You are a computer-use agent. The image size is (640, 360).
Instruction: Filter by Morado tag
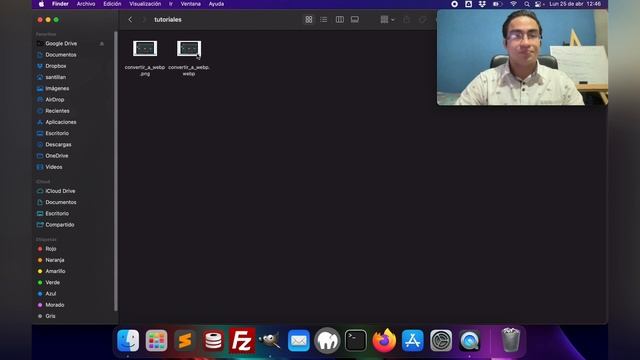click(x=55, y=305)
